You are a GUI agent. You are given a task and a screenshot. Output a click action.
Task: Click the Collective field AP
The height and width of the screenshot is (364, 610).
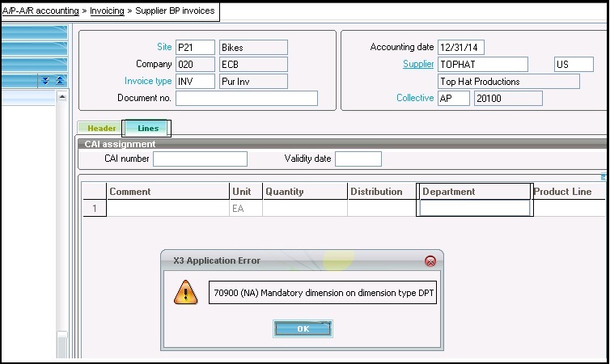[x=454, y=99]
